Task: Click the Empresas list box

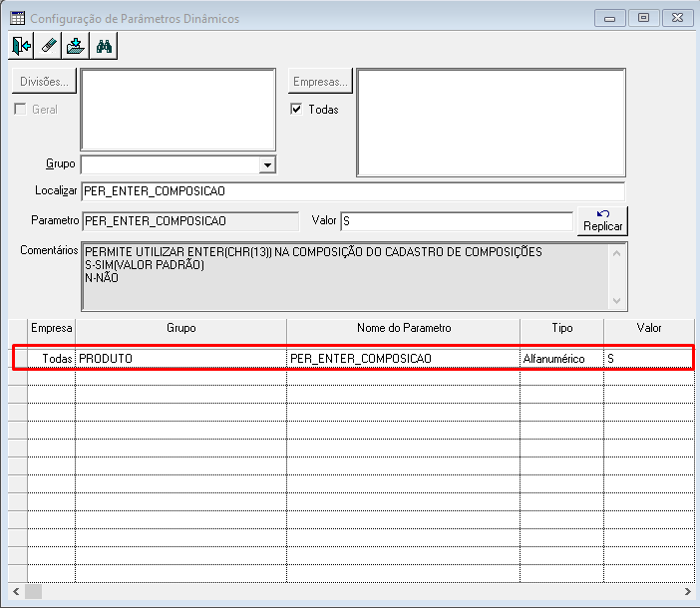Action: pos(491,123)
